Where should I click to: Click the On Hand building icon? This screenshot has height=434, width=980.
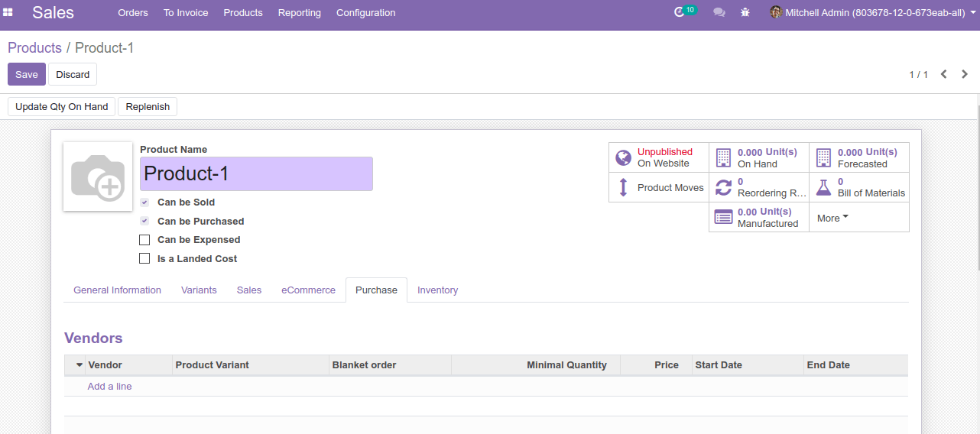pyautogui.click(x=723, y=157)
